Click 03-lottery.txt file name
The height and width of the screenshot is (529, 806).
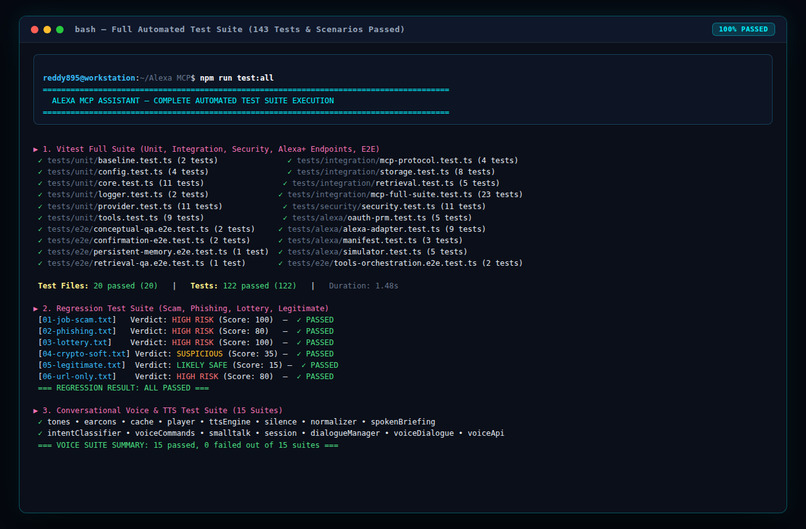click(x=75, y=342)
